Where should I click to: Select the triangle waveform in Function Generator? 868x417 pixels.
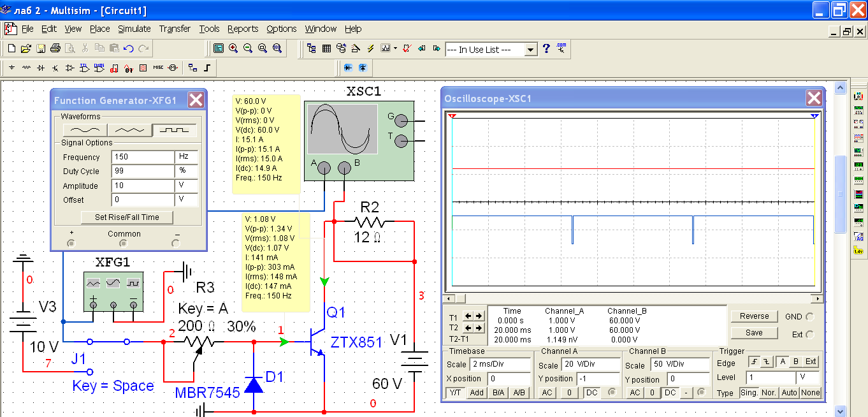click(129, 129)
